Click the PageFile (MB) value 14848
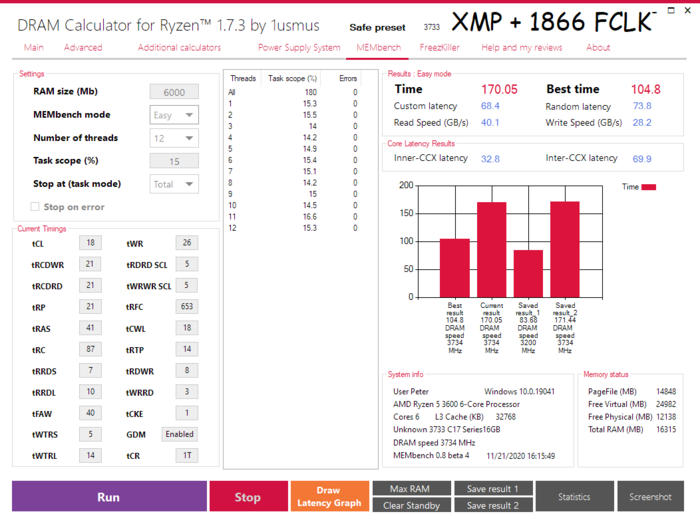The height and width of the screenshot is (526, 700). coord(666,392)
